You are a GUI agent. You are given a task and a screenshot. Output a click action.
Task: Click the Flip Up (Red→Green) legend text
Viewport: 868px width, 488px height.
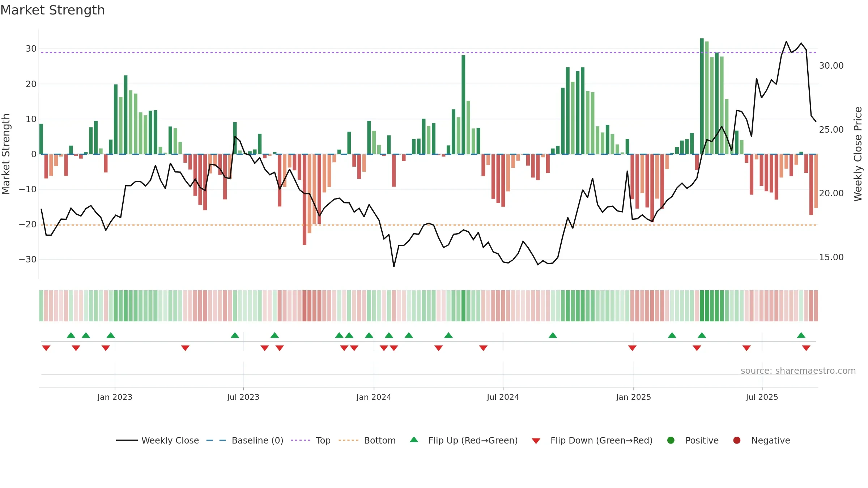pos(473,440)
